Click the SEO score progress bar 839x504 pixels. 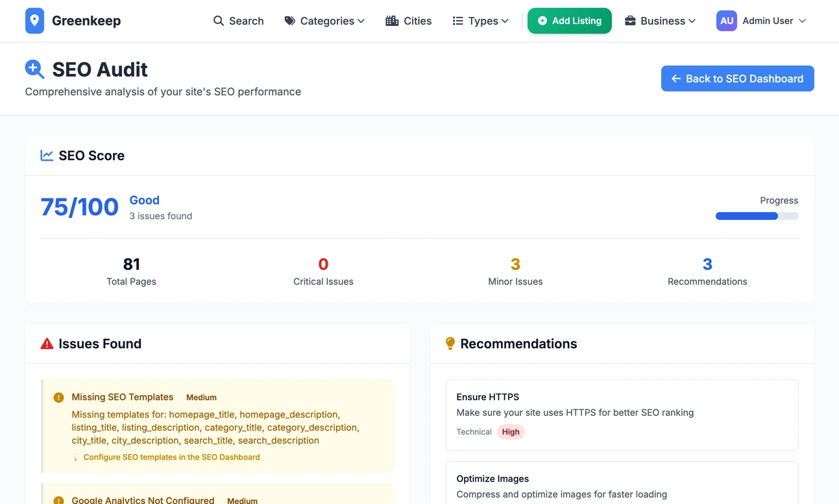pyautogui.click(x=757, y=216)
